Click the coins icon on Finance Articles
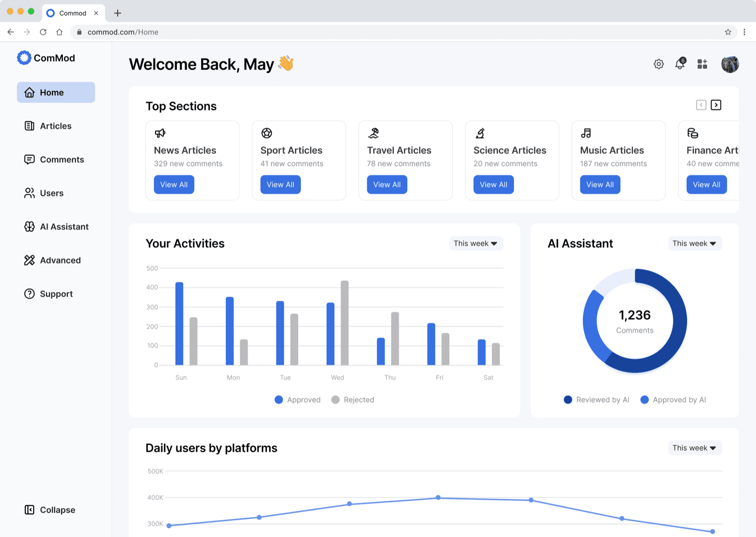The height and width of the screenshot is (537, 756). (x=693, y=133)
